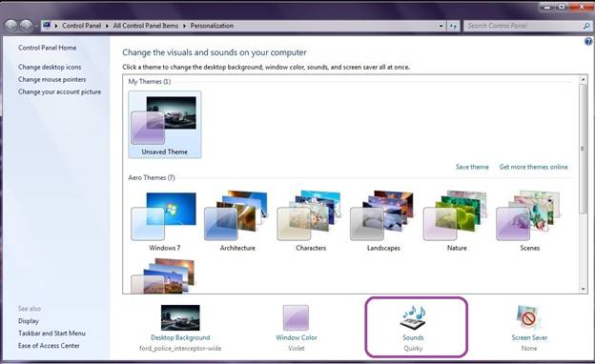Open the address bar history dropdown
This screenshot has height=364, width=595.
441,26
